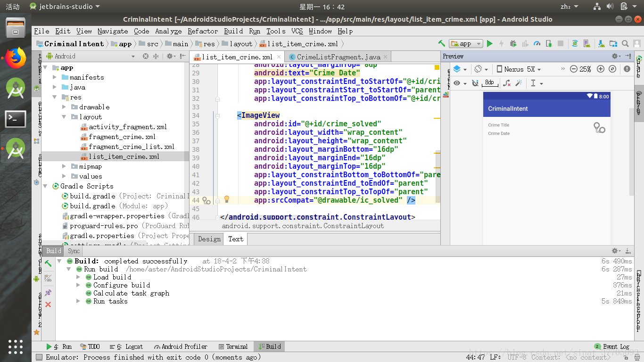Show warnings and errors in the Preview panel
This screenshot has height=362, width=644.
(x=627, y=69)
